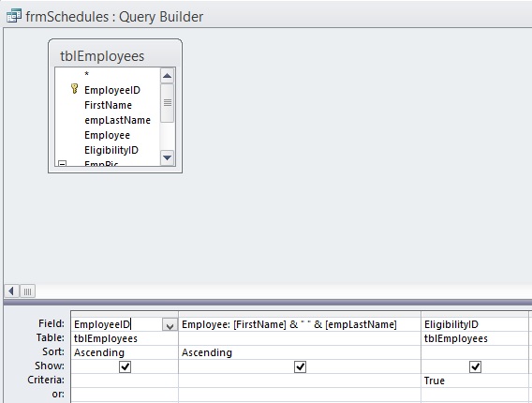Open the EmployeeID field dropdown arrow

click(170, 325)
